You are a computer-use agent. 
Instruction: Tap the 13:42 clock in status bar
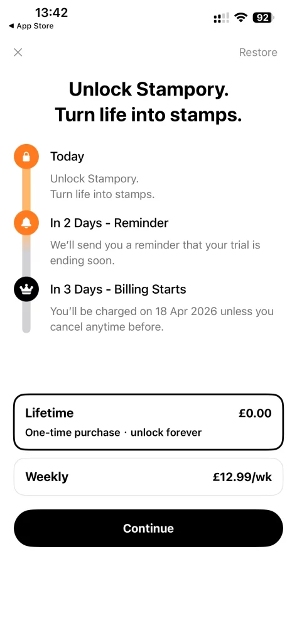pos(51,13)
